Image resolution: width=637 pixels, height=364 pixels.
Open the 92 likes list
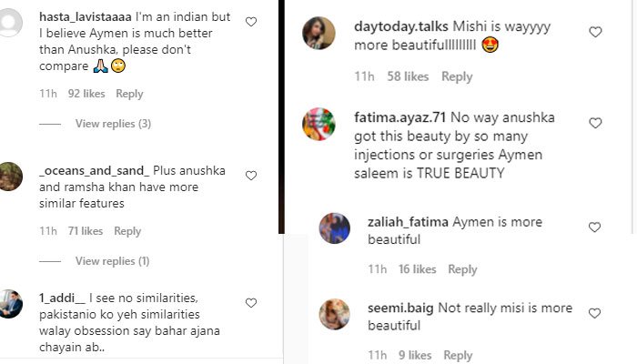[86, 94]
